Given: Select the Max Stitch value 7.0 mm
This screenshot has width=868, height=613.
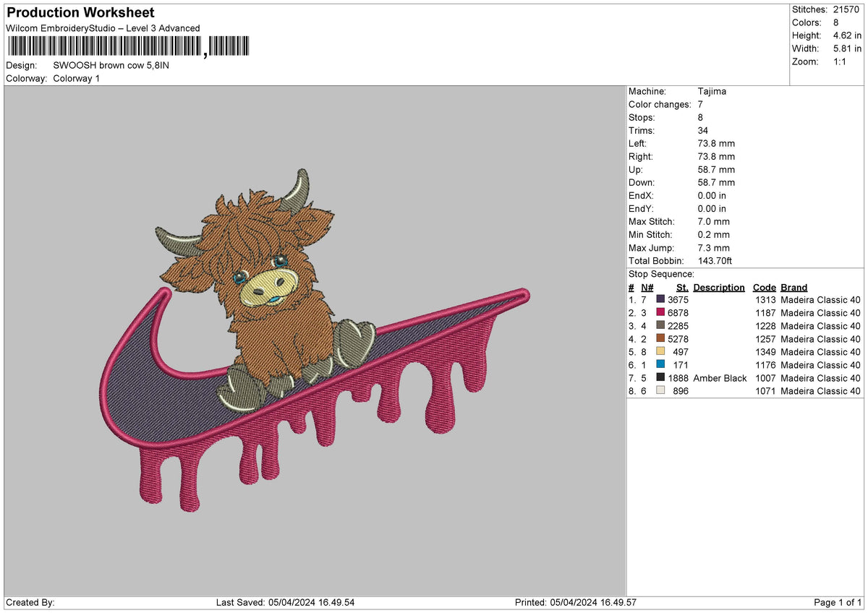Looking at the screenshot, I should (714, 222).
